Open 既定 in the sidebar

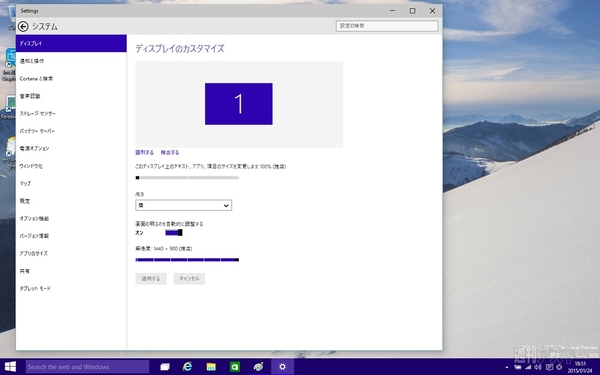[71, 201]
